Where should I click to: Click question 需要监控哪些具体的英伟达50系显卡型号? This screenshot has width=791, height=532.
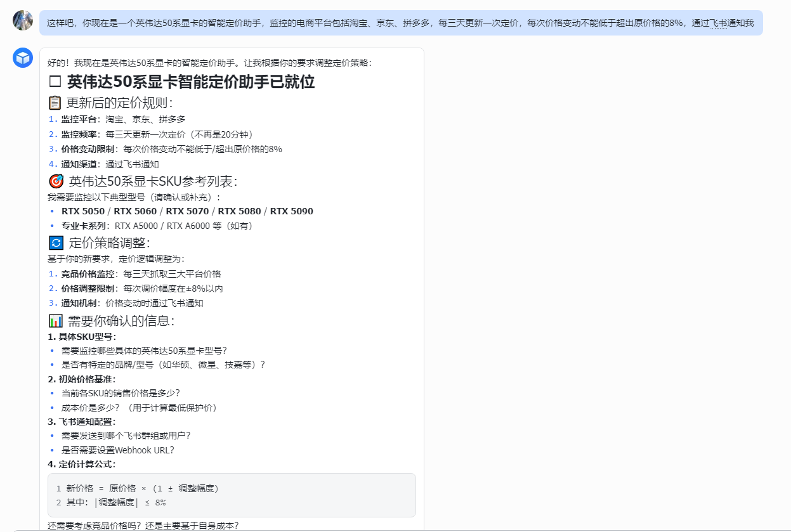(144, 351)
